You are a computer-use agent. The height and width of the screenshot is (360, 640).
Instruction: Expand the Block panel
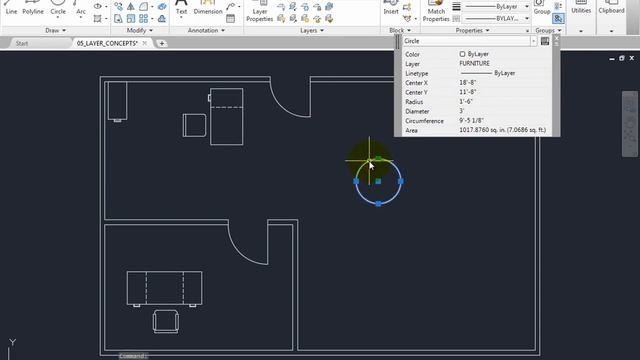click(400, 30)
